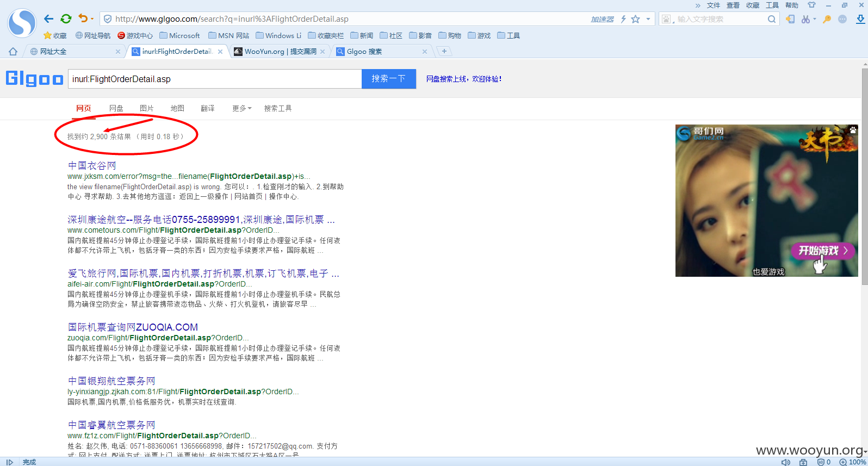Click the orange undo-close-tab icon
Image resolution: width=868 pixels, height=466 pixels.
(83, 18)
